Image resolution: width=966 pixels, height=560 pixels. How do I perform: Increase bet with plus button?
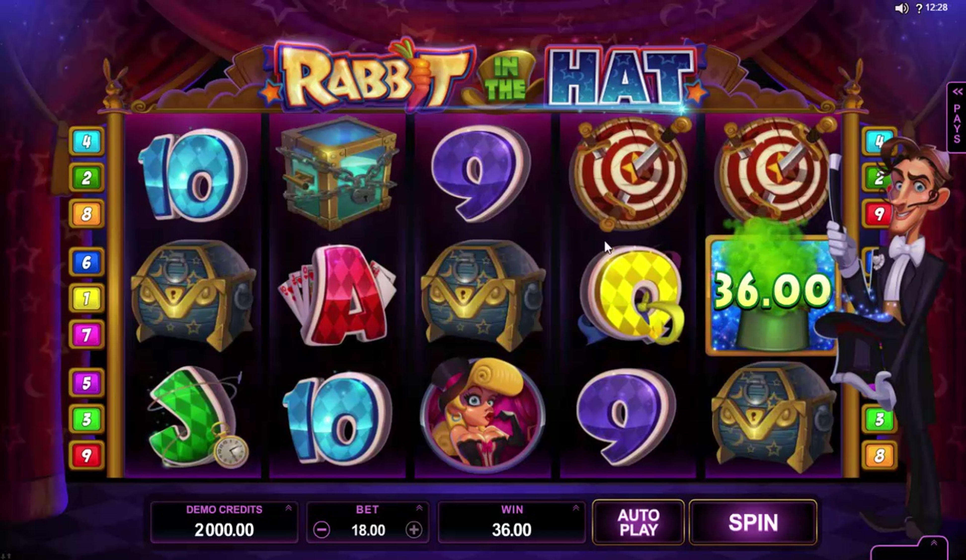pyautogui.click(x=414, y=530)
